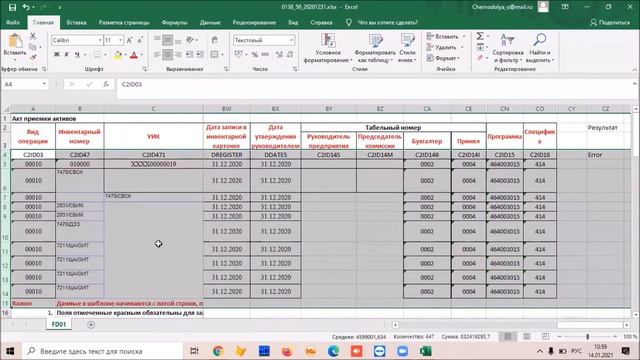This screenshot has height=360, width=640.
Task: Switch to the Формулы ribbon tab
Action: (174, 22)
